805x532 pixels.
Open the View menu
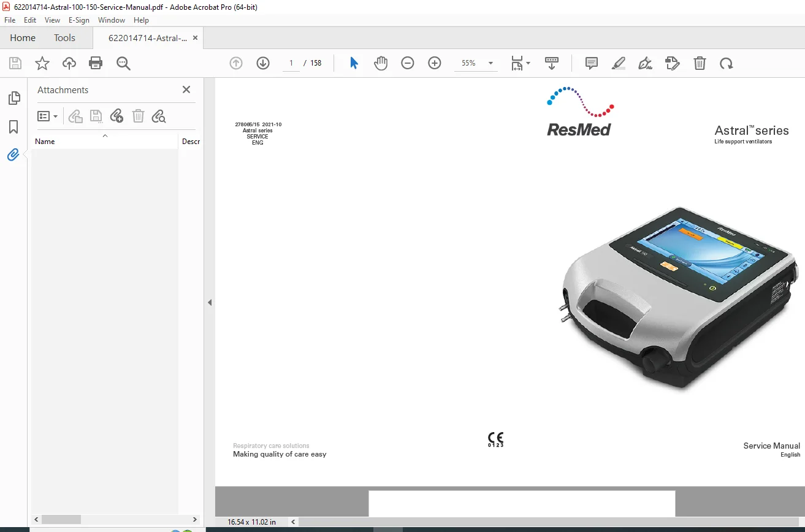[52, 20]
